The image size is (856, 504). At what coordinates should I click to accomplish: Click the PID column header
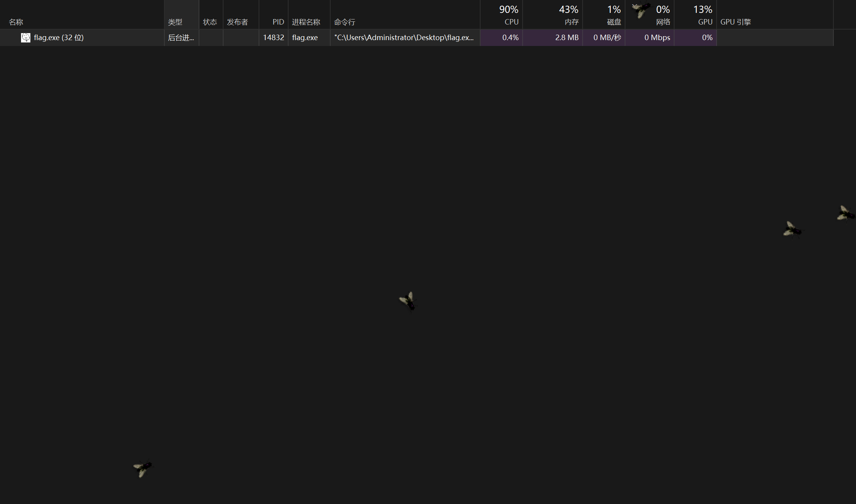pyautogui.click(x=278, y=22)
